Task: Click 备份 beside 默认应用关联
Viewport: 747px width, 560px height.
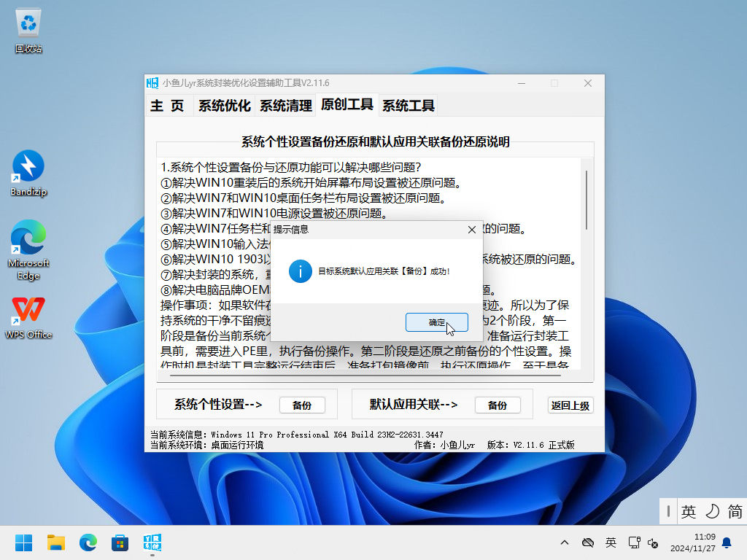Action: click(498, 405)
